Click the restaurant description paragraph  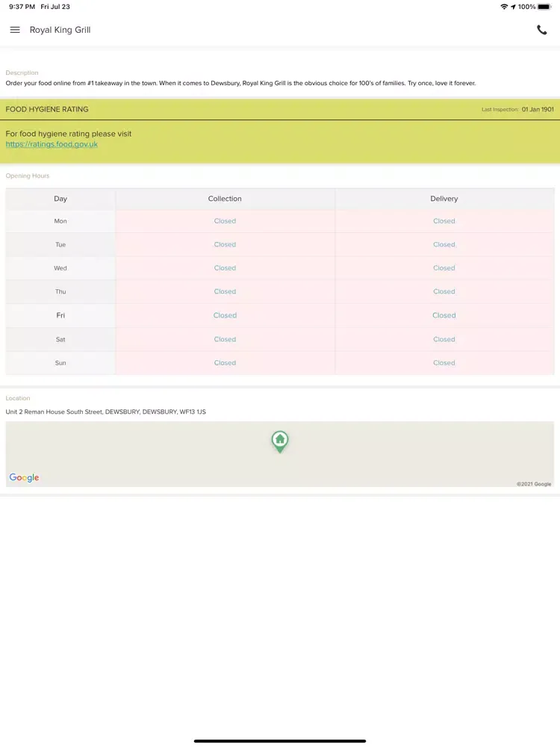[x=240, y=83]
